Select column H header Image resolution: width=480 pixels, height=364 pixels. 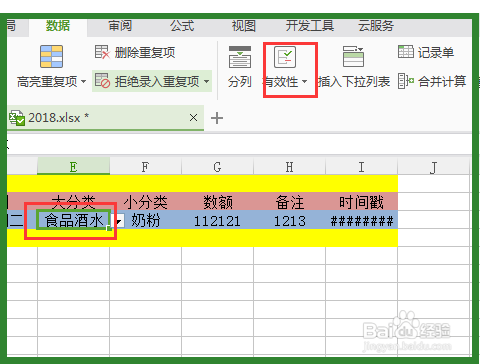289,166
